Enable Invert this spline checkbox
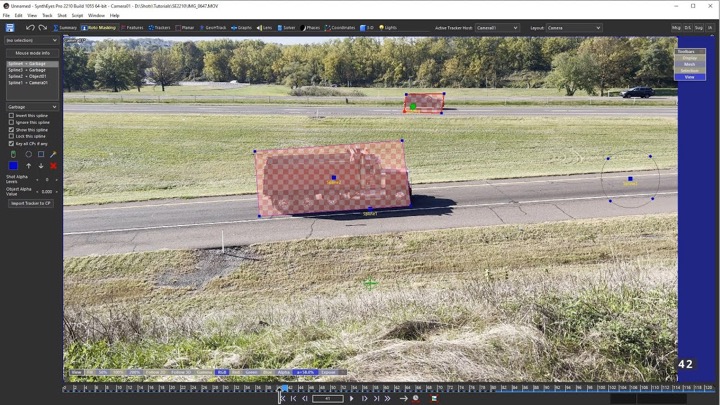This screenshot has height=405, width=720. (11, 116)
